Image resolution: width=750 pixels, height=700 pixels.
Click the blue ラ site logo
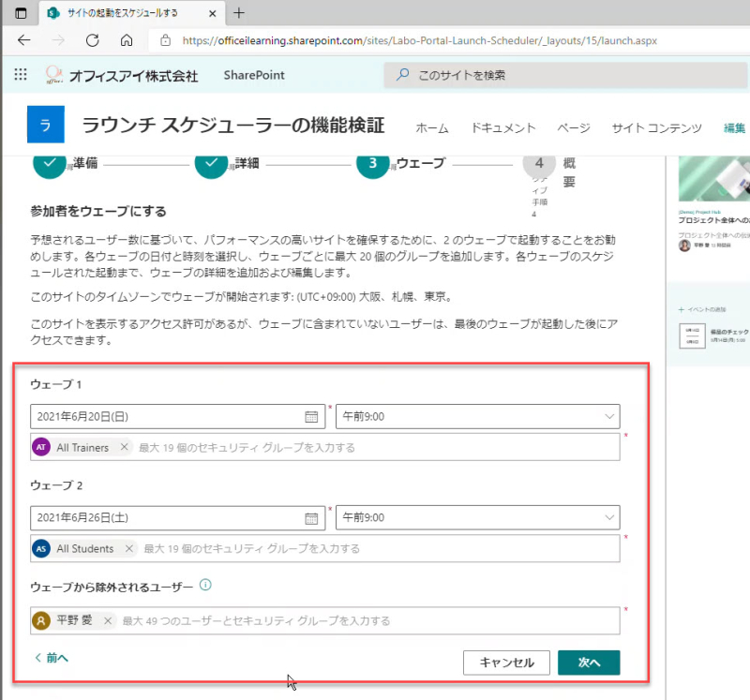point(46,125)
